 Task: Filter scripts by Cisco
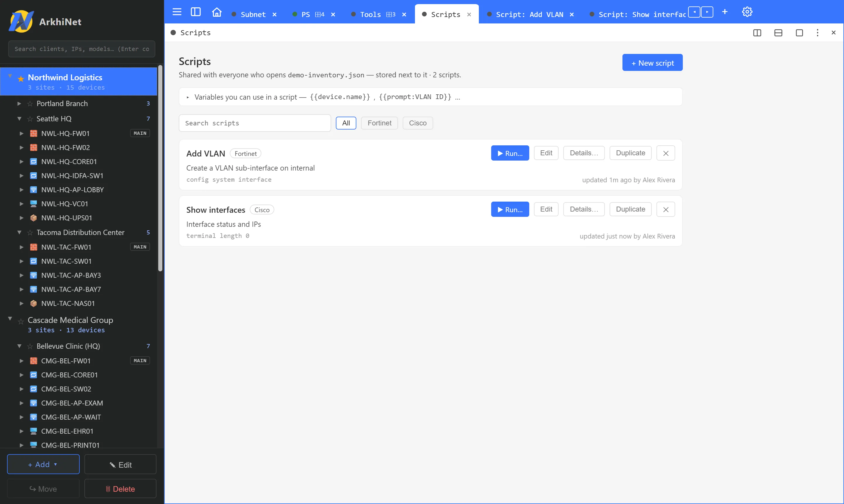[417, 123]
